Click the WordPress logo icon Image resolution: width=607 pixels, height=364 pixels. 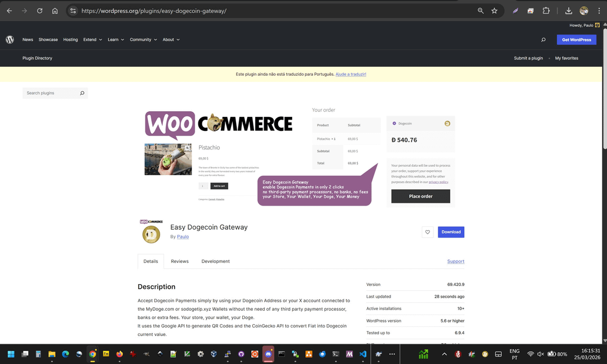click(10, 40)
